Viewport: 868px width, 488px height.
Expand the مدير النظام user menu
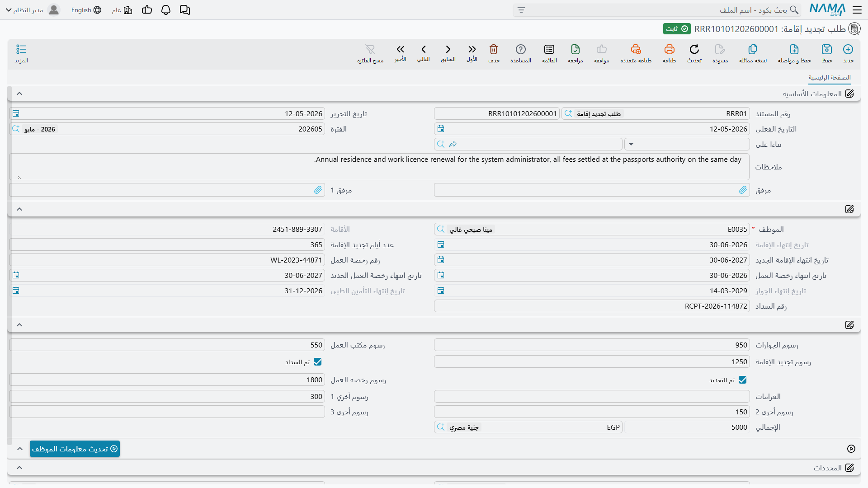tap(33, 10)
